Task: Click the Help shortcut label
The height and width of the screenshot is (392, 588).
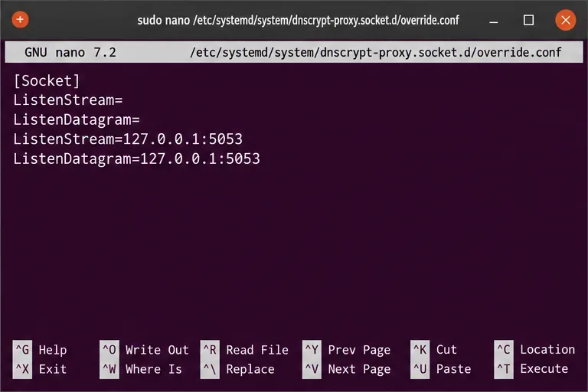Action: (53, 350)
